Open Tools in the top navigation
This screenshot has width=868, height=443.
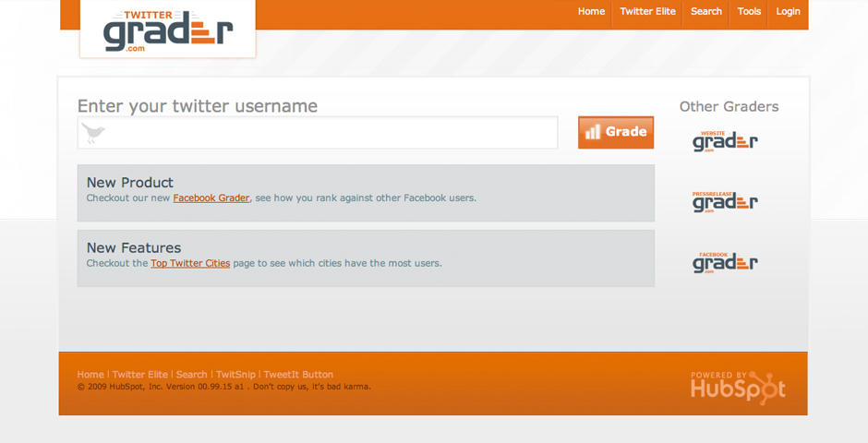(749, 12)
